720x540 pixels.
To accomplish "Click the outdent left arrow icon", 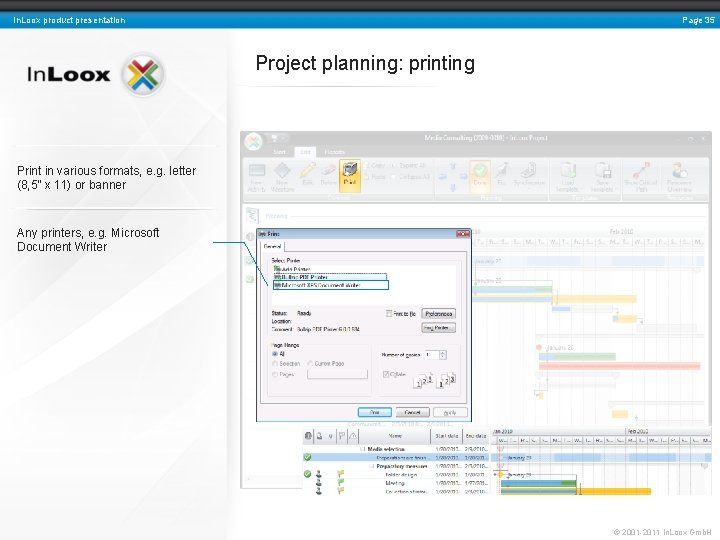I will (443, 176).
